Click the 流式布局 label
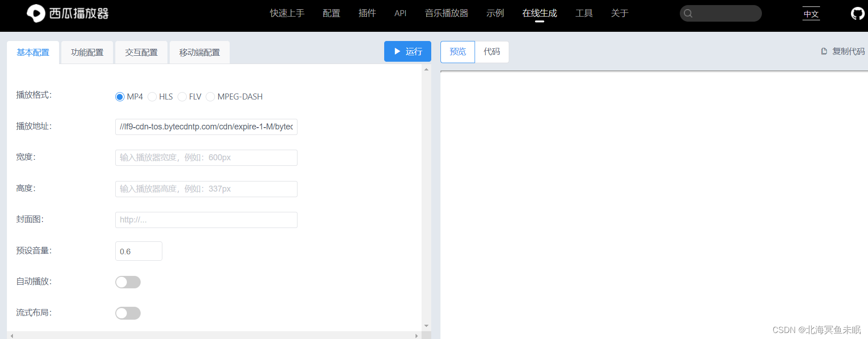 point(34,313)
